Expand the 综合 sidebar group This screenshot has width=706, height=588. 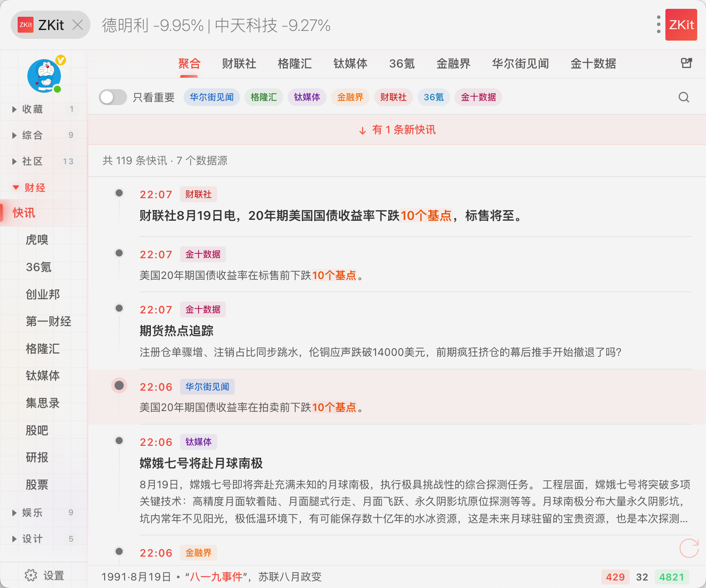(43, 135)
